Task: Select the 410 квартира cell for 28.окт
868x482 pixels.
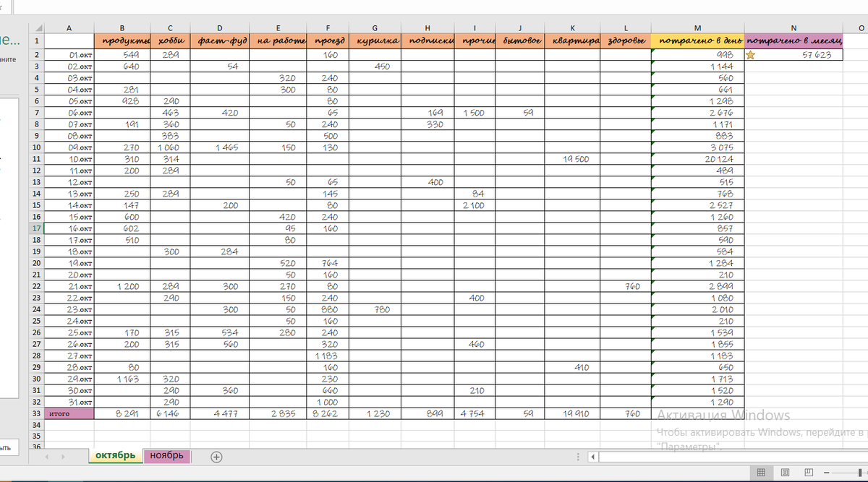Action: [573, 367]
